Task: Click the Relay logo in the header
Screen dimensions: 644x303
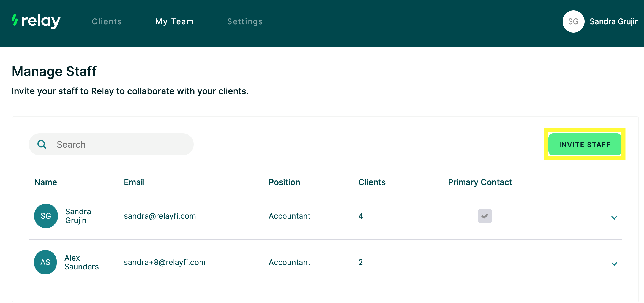Action: click(x=36, y=21)
